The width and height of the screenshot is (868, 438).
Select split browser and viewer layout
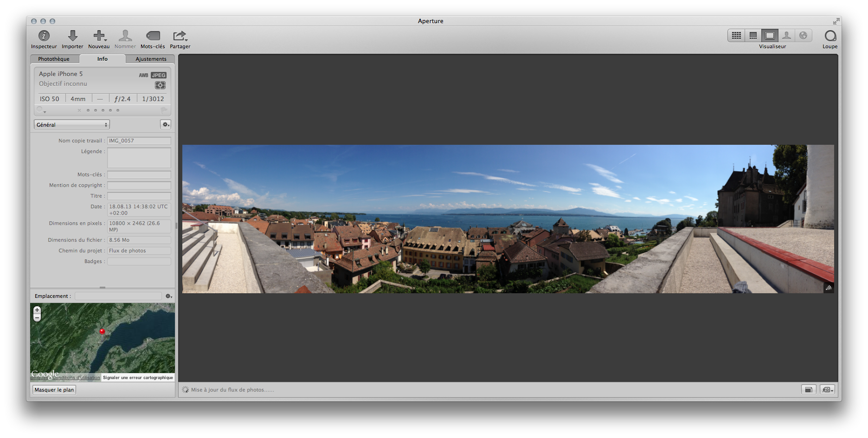click(x=753, y=36)
